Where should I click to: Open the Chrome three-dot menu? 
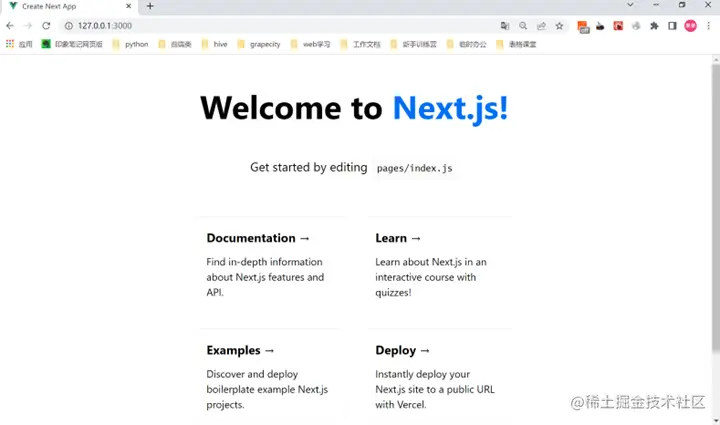pos(709,26)
